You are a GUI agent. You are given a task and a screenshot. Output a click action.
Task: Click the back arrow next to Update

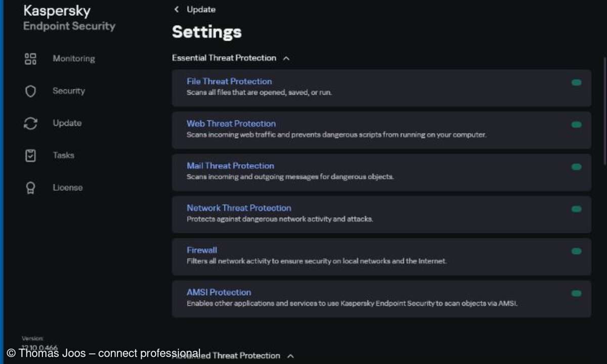click(177, 10)
